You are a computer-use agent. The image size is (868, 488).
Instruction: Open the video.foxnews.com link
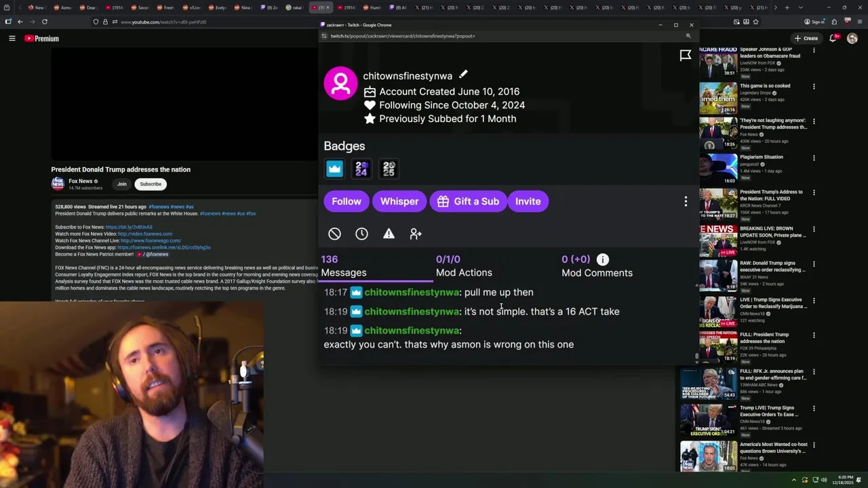145,234
